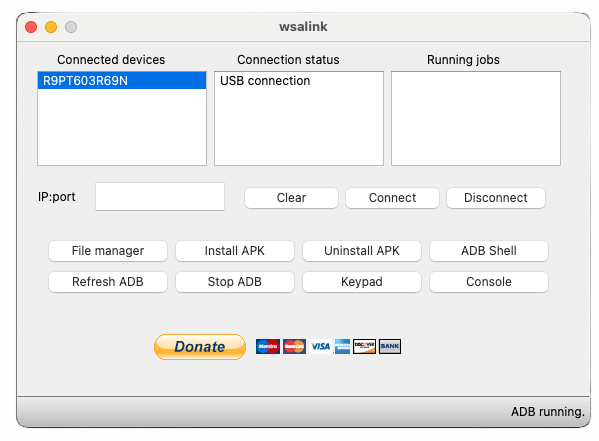Refresh ADB server
Viewport: 599px width, 441px height.
coord(108,282)
